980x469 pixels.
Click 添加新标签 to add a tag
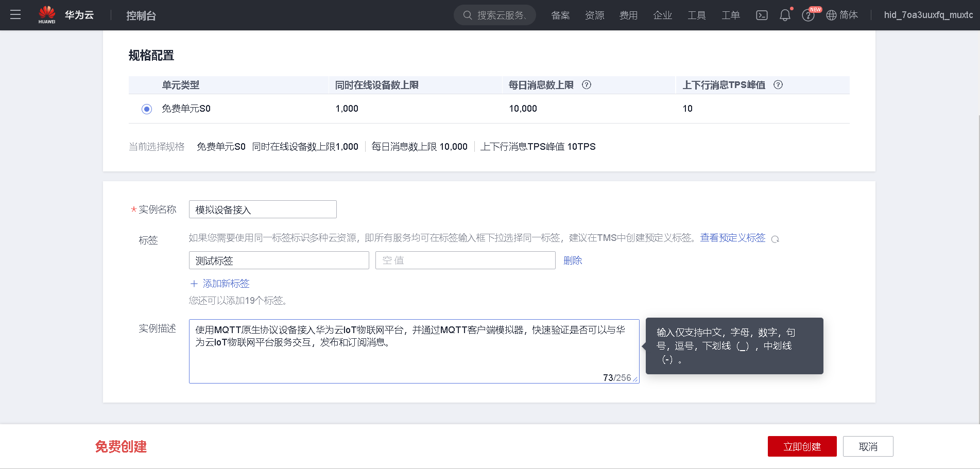coord(226,284)
